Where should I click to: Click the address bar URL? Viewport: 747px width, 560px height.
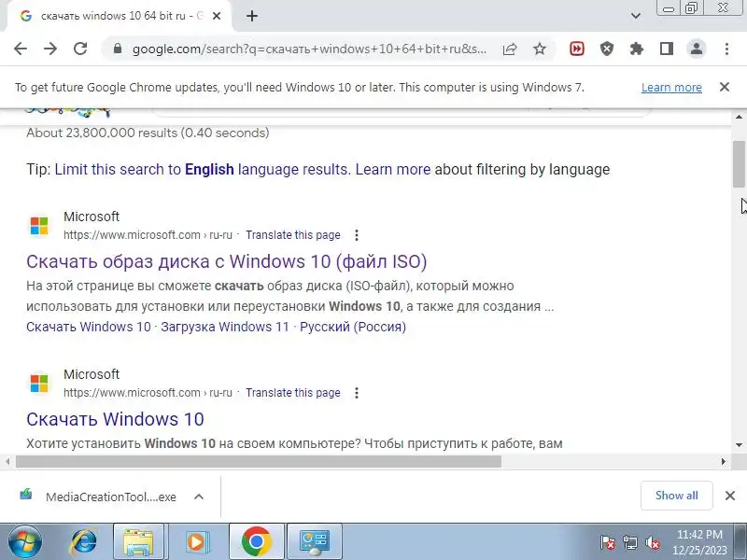309,49
